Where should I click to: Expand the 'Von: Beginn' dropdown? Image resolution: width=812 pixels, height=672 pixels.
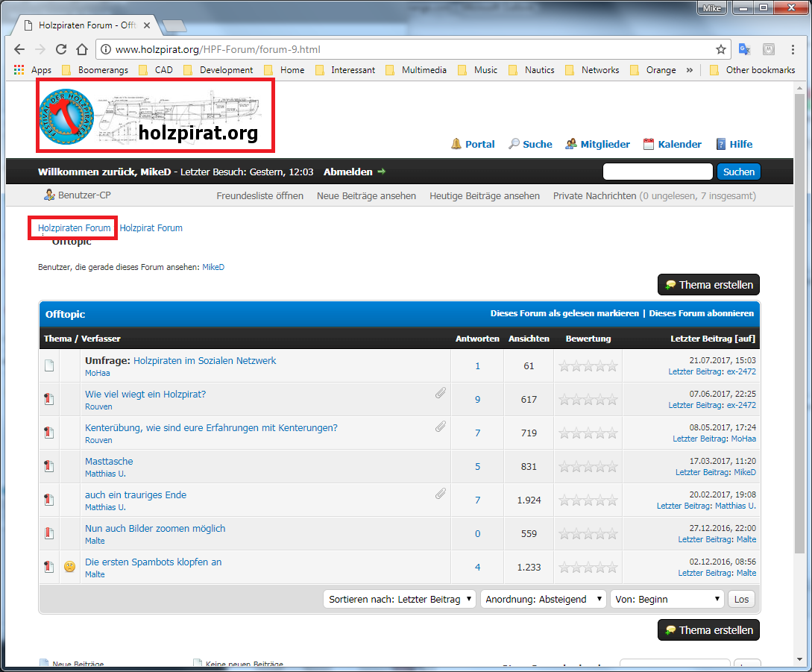click(667, 599)
